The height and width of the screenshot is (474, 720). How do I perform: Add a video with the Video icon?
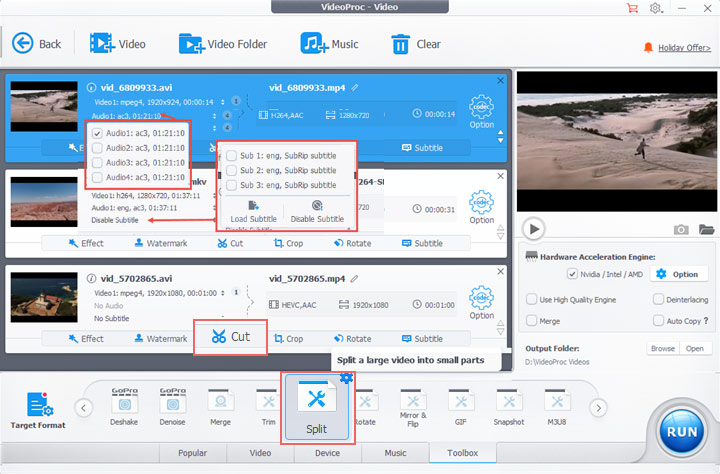[x=102, y=44]
